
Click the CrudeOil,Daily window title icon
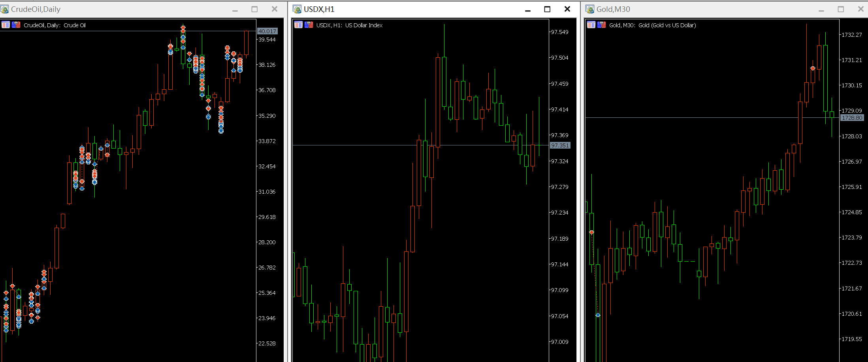pos(5,9)
